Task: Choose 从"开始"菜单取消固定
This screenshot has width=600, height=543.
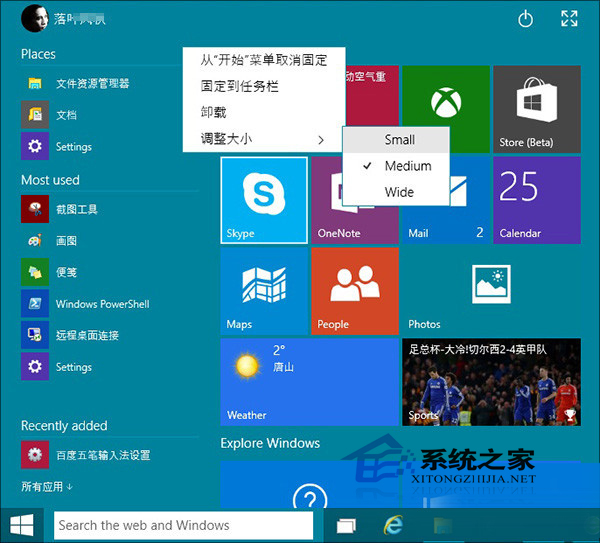Action: point(264,60)
